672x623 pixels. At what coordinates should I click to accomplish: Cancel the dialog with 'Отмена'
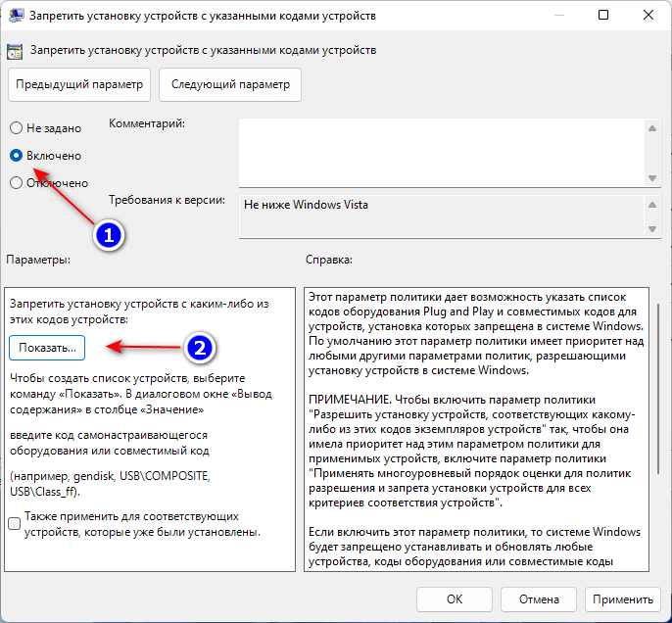click(539, 599)
